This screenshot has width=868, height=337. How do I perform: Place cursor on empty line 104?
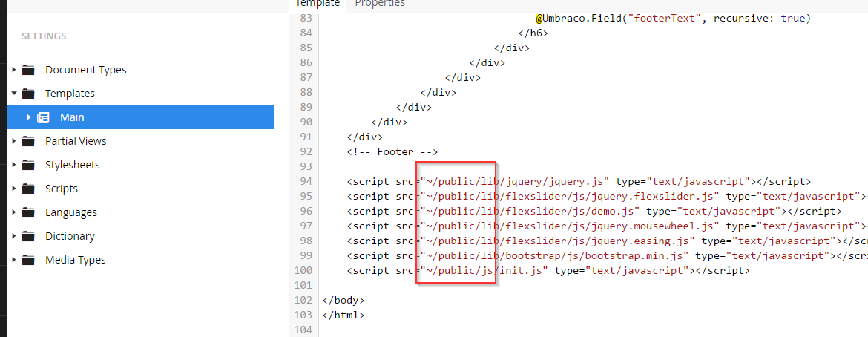592,330
